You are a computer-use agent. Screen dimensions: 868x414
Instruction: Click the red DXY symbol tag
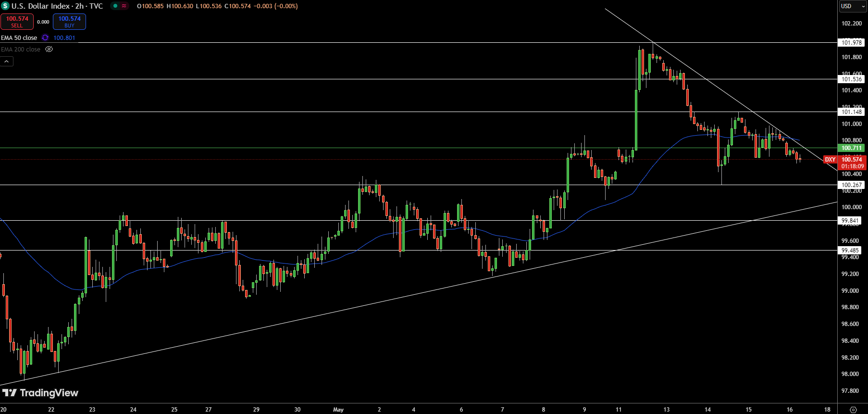coord(830,160)
